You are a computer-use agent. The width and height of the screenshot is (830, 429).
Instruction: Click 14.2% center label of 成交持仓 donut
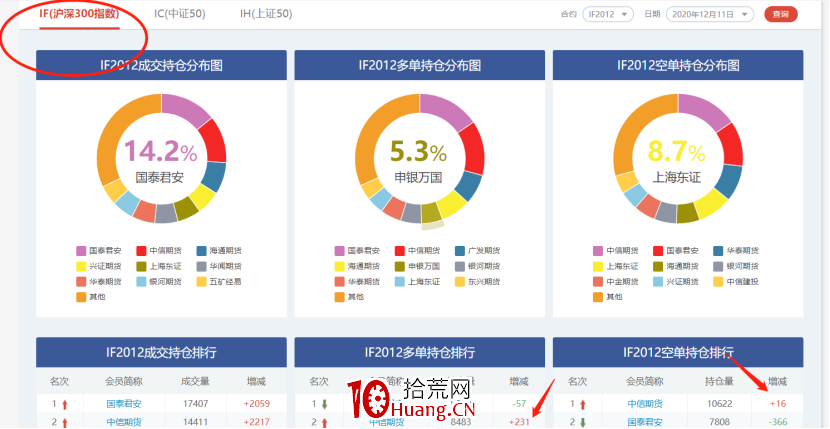[161, 151]
